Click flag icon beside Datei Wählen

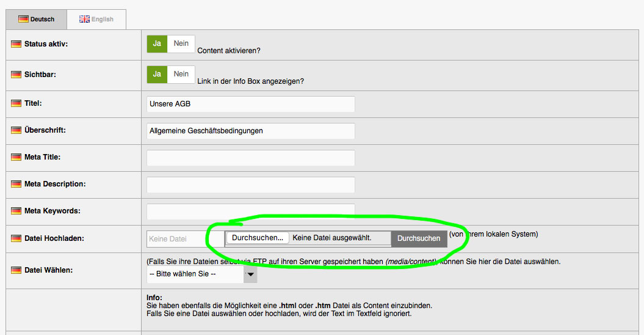click(16, 270)
